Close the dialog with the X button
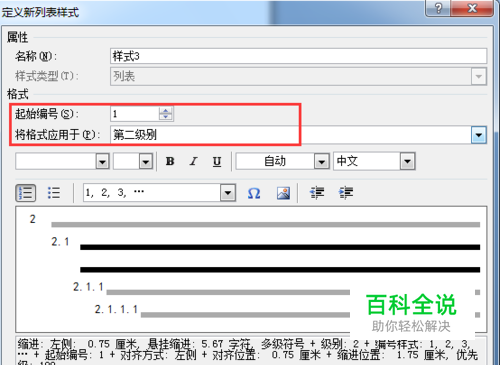The image size is (500, 365). pos(472,8)
